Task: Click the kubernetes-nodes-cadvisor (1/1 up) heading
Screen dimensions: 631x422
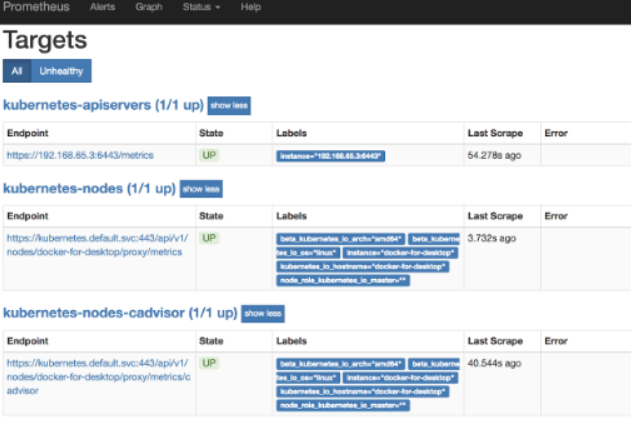Action: [120, 313]
